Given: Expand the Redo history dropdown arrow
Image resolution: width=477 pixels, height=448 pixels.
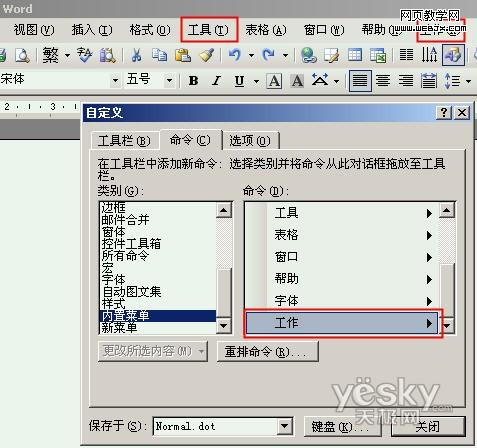Looking at the screenshot, I should point(285,55).
